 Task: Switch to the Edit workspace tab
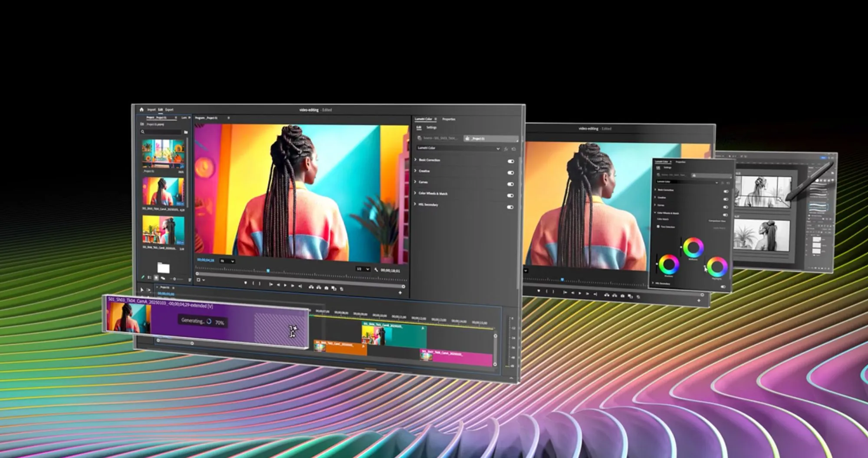click(x=161, y=110)
